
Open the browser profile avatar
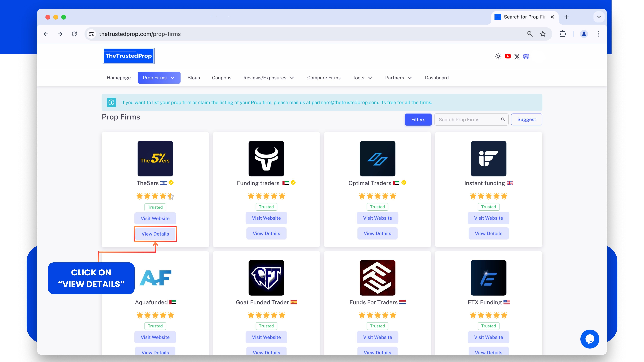(584, 34)
